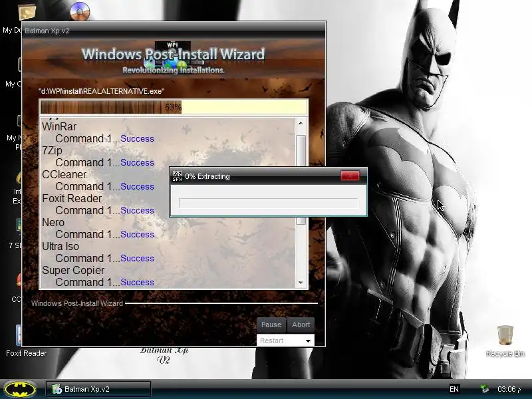The image size is (532, 399).
Task: Click the network tray icon beside the clock
Action: 485,389
